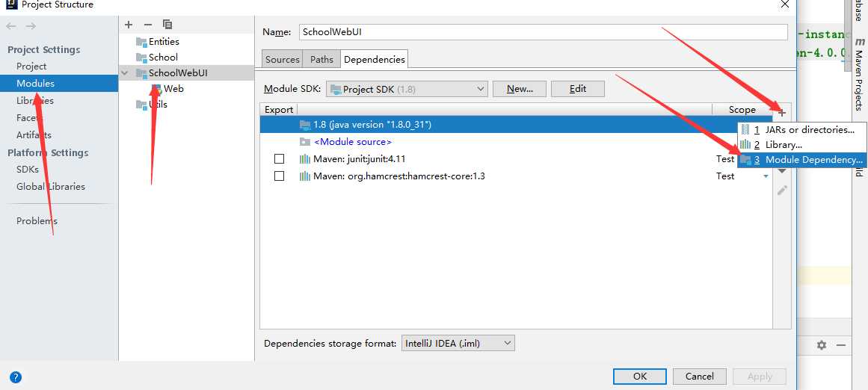Screen dimensions: 868x390
Task: Click the forward navigation arrow
Action: tap(31, 26)
